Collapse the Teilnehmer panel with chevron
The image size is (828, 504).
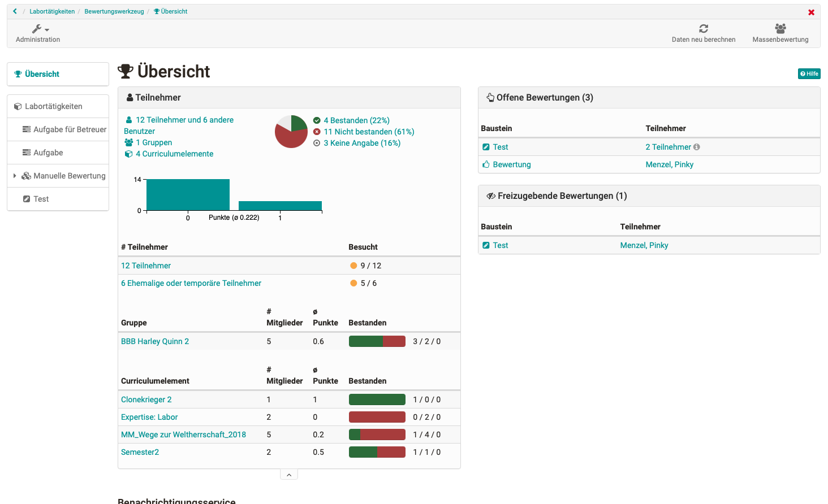(288, 475)
